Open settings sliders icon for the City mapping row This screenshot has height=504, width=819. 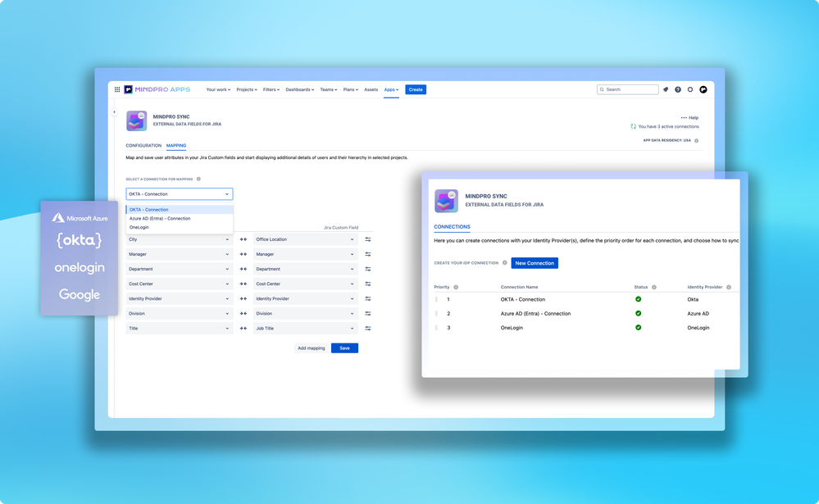click(368, 239)
